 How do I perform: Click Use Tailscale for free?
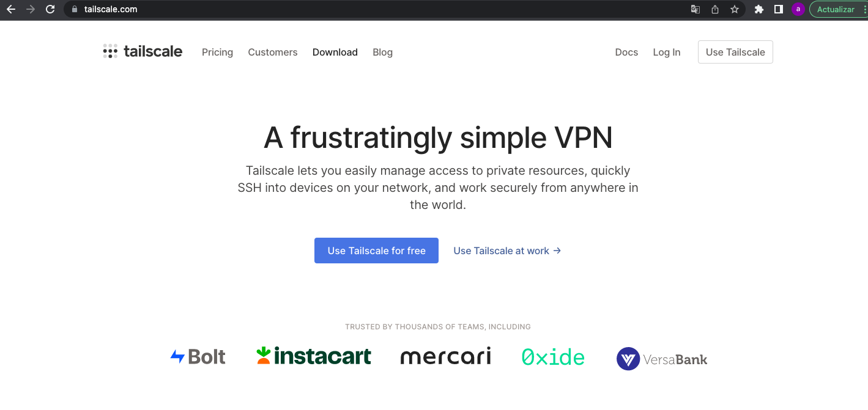[376, 251]
